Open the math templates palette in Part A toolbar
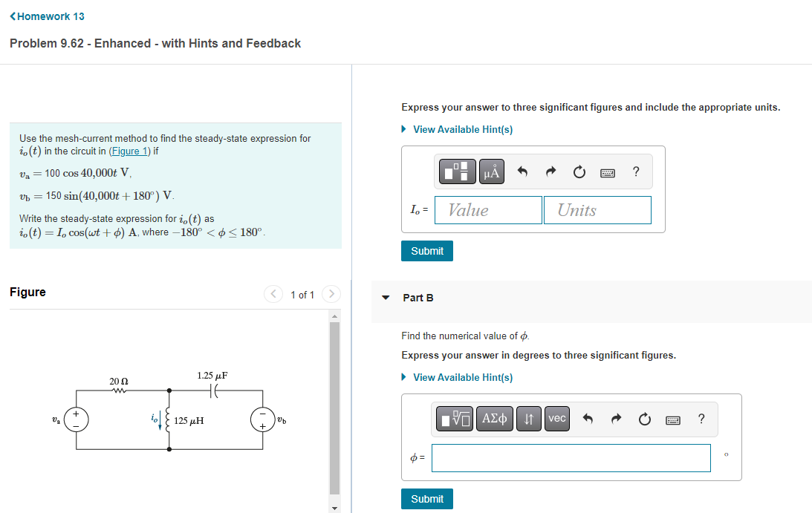Screen dimensions: 812x513 click(457, 171)
